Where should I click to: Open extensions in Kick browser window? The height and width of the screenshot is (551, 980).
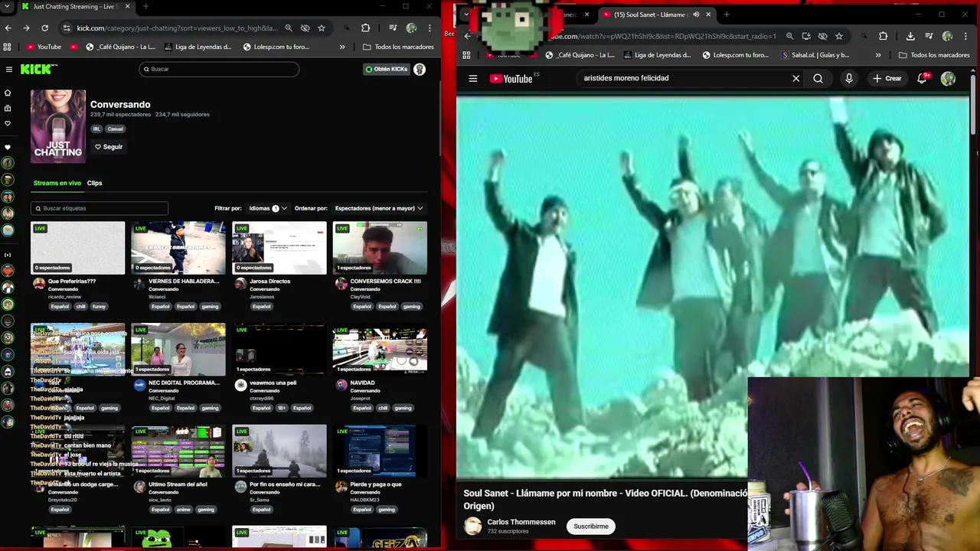click(x=365, y=28)
